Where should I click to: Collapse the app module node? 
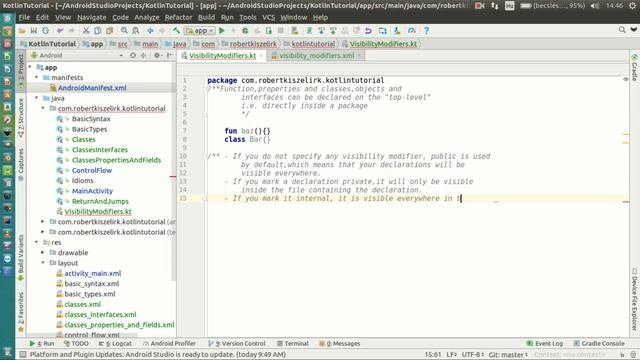tap(30, 67)
